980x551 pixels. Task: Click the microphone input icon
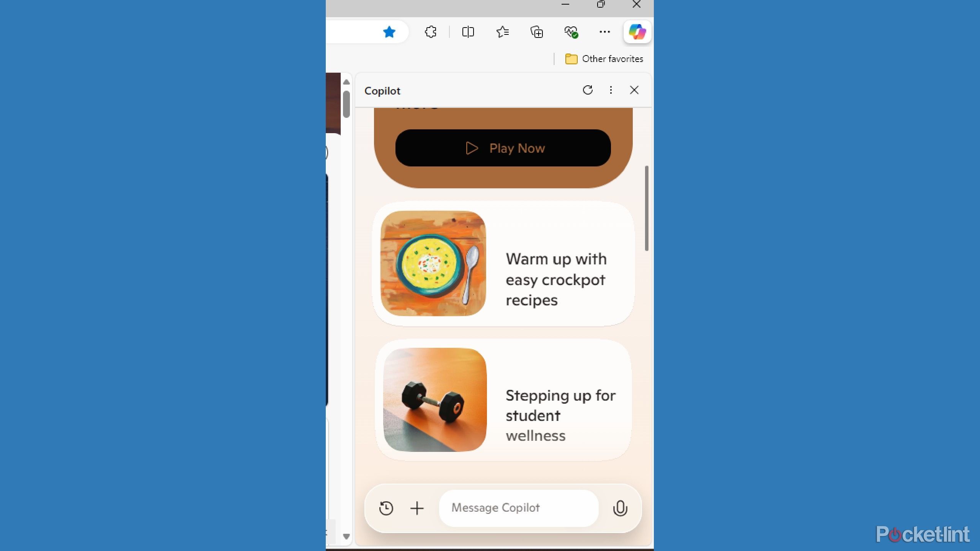point(619,507)
